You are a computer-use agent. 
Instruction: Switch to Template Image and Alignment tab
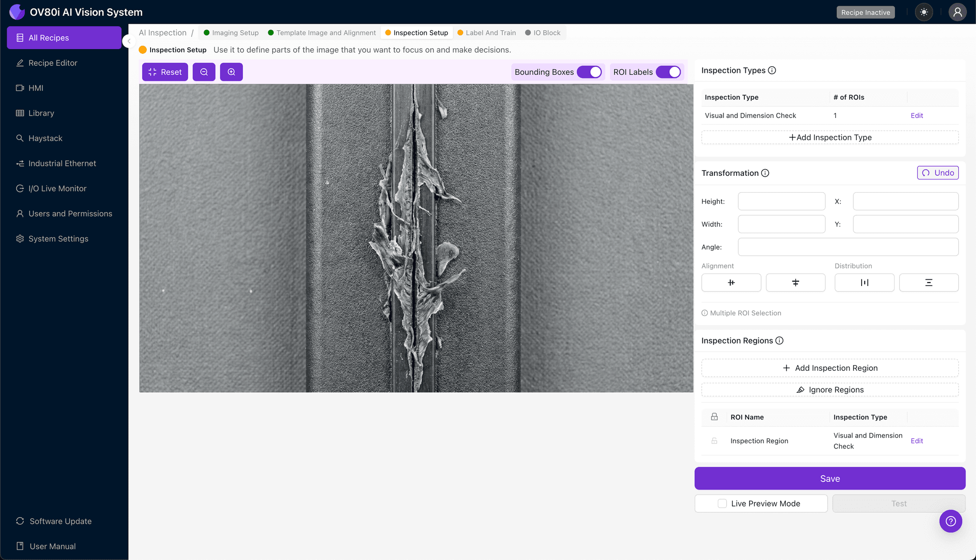click(x=322, y=32)
